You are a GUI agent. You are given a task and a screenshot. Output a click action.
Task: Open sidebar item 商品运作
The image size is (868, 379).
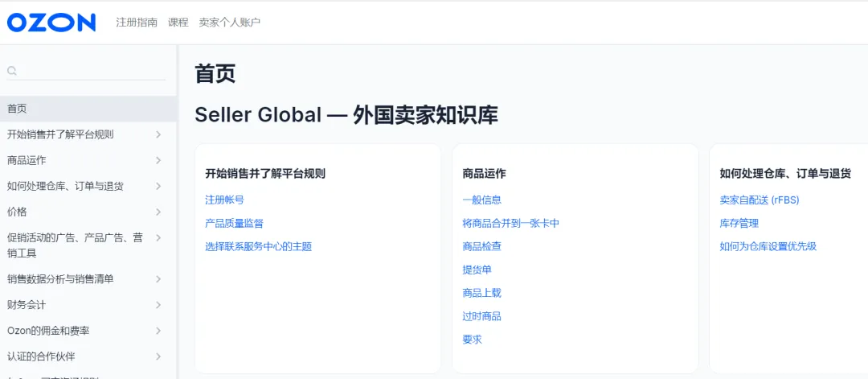coord(27,160)
